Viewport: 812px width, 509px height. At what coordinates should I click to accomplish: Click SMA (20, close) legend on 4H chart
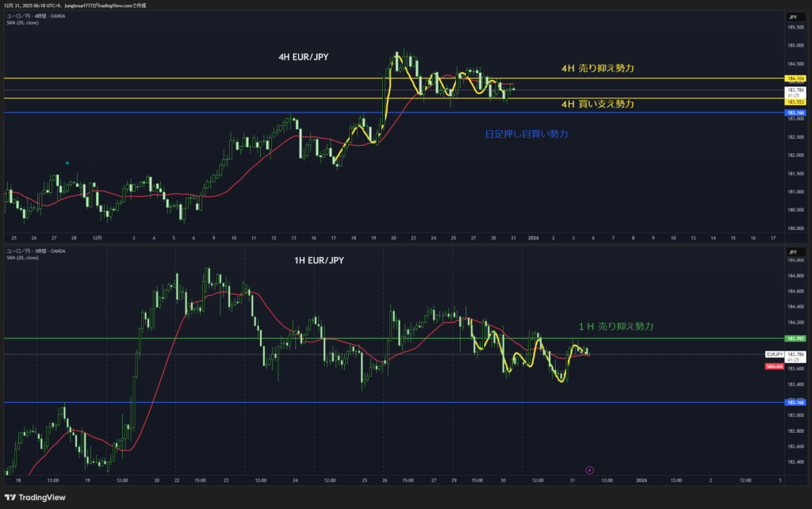(22, 22)
